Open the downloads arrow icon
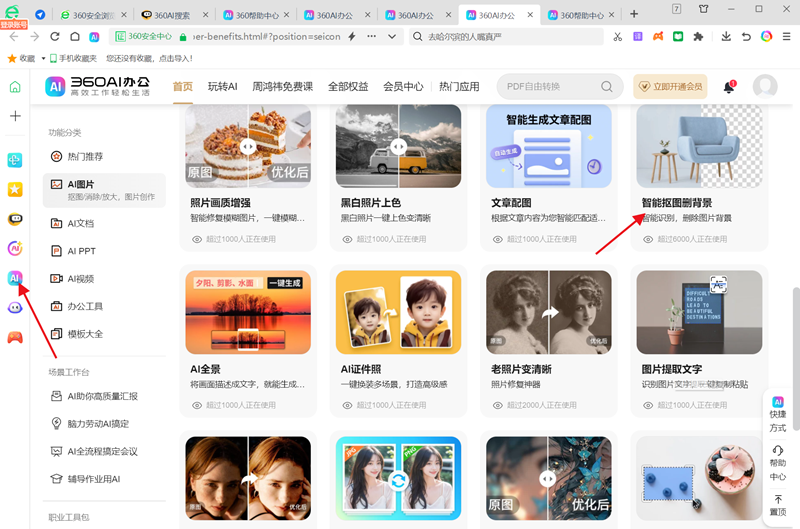 pos(726,36)
